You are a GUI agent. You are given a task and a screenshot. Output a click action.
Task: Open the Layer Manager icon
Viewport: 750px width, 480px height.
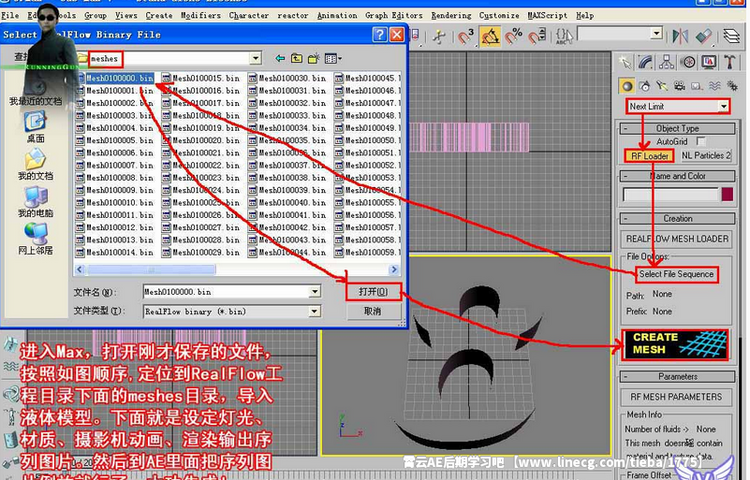coord(732,36)
